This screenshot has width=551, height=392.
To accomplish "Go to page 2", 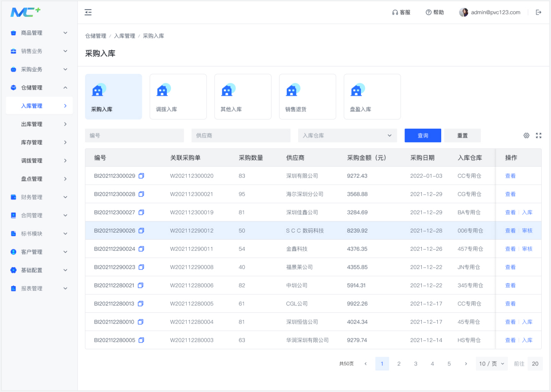I will pos(399,364).
